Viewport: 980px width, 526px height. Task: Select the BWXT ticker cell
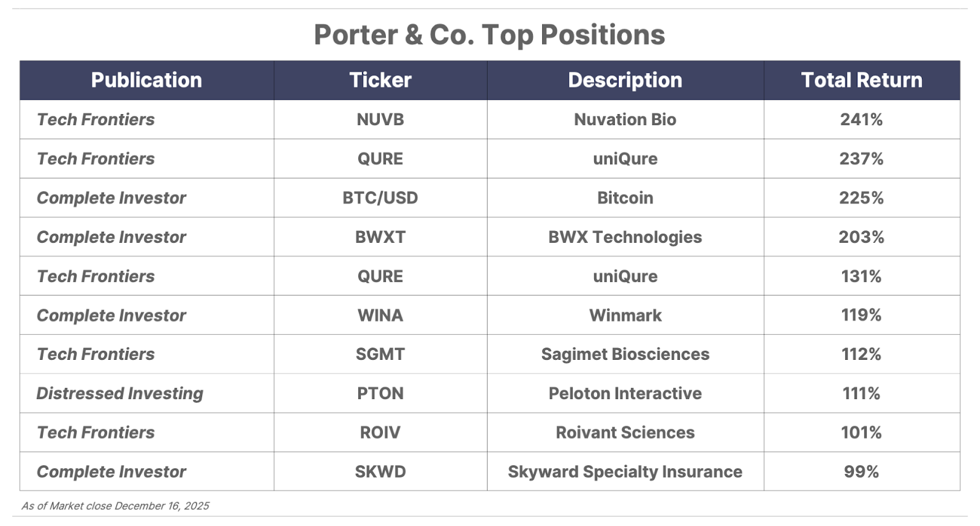tap(380, 237)
